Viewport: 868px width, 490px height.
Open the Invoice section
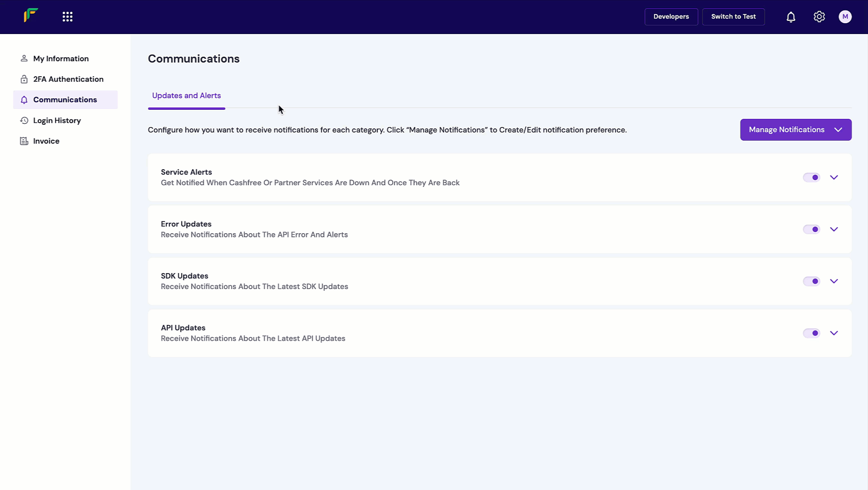click(46, 141)
